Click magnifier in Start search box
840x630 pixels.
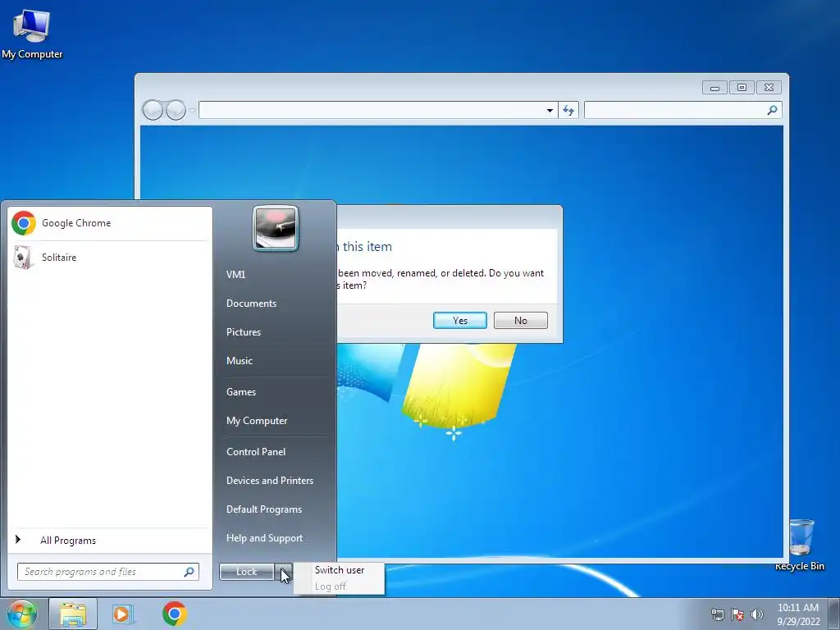click(x=189, y=572)
